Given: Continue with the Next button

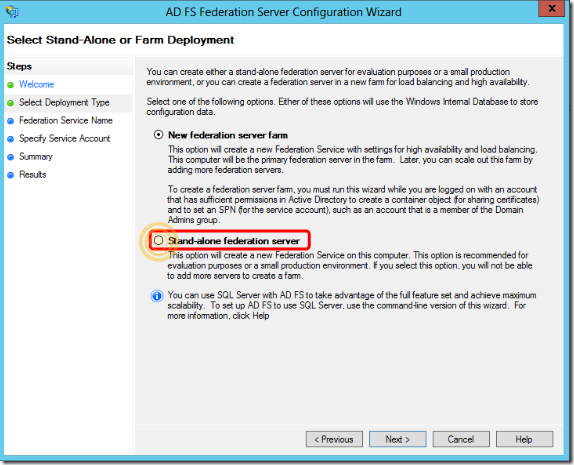Looking at the screenshot, I should pyautogui.click(x=398, y=439).
